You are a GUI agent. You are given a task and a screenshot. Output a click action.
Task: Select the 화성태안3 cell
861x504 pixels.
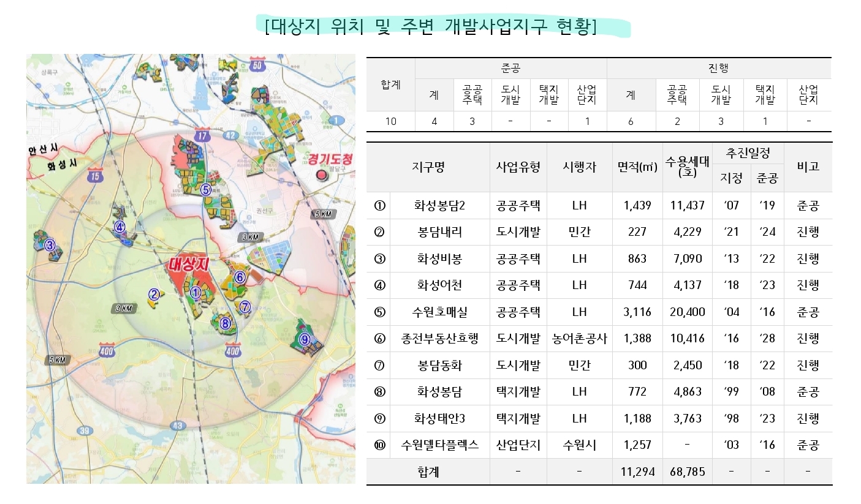[x=439, y=419]
